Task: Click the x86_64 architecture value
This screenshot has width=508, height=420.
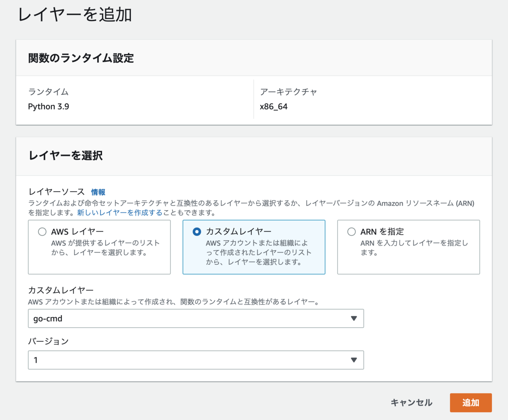Action: tap(273, 107)
